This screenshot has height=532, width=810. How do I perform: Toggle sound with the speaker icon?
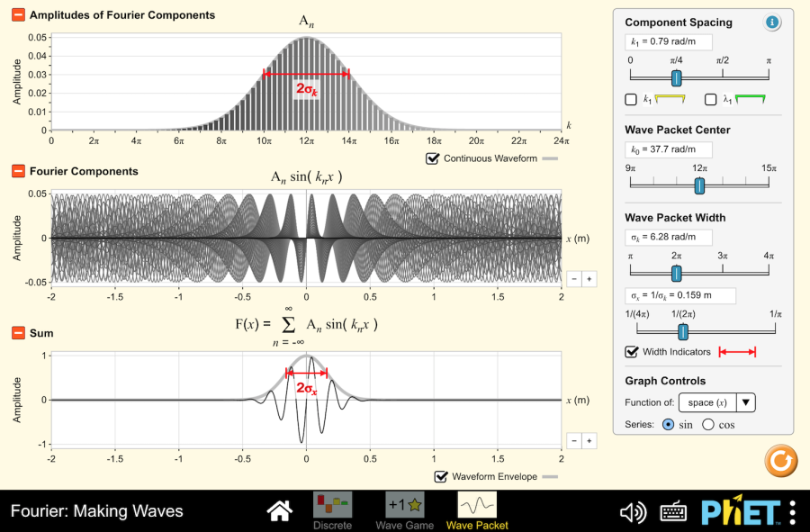633,512
